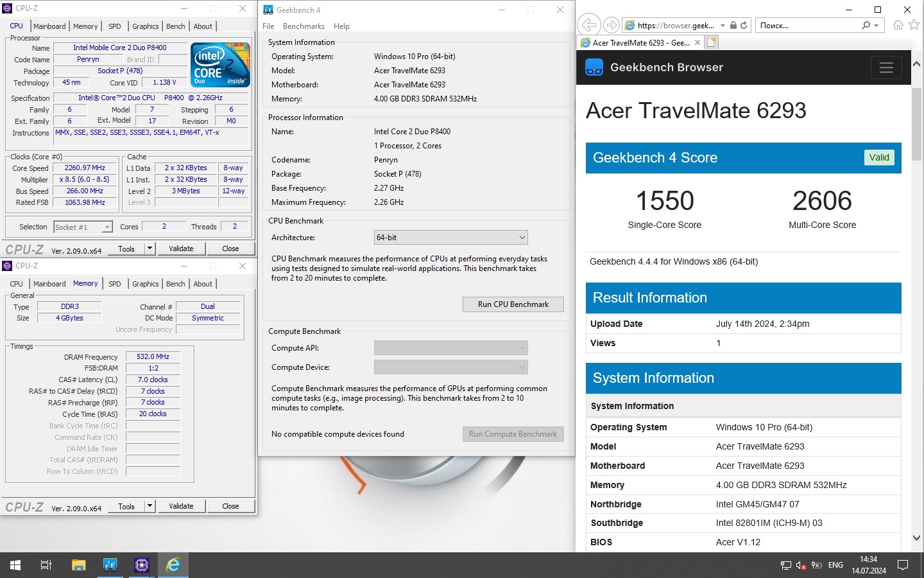This screenshot has height=578, width=924.
Task: Click the DRAM Frequency 532.0 MHz value
Action: (x=153, y=356)
